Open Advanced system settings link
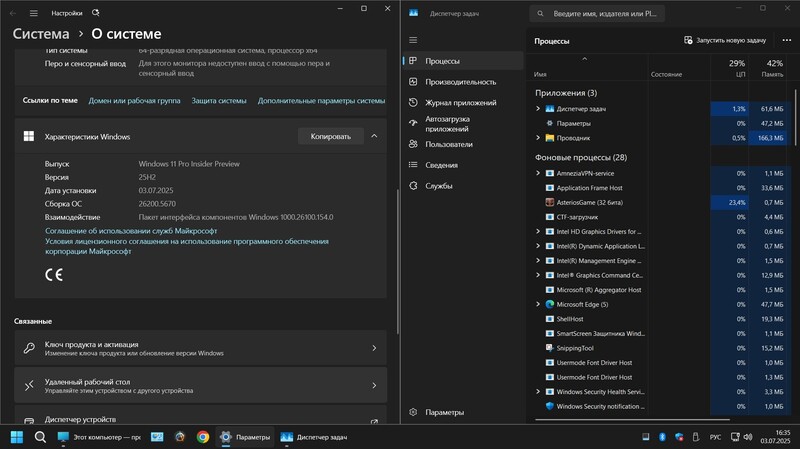The width and height of the screenshot is (800, 449). pyautogui.click(x=321, y=101)
